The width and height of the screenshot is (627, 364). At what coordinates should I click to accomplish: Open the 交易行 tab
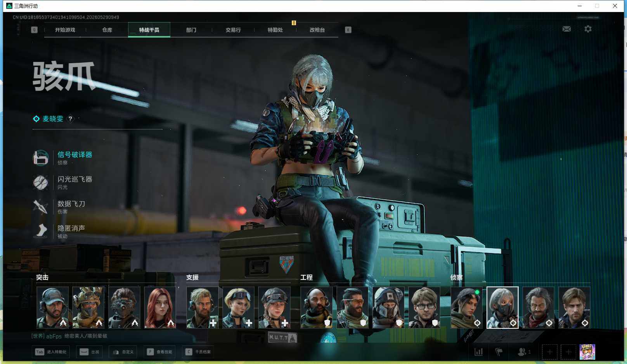(233, 30)
